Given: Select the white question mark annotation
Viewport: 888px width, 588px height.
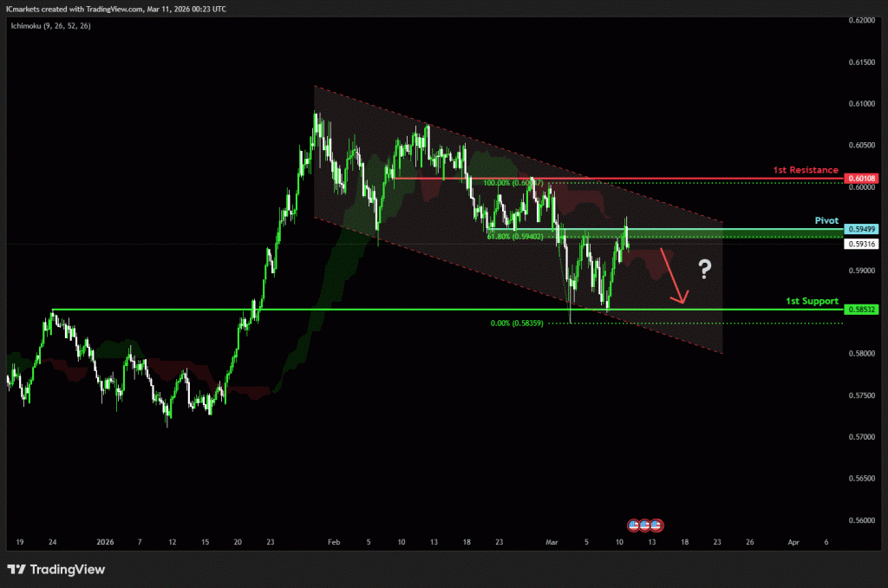Looking at the screenshot, I should coord(704,270).
